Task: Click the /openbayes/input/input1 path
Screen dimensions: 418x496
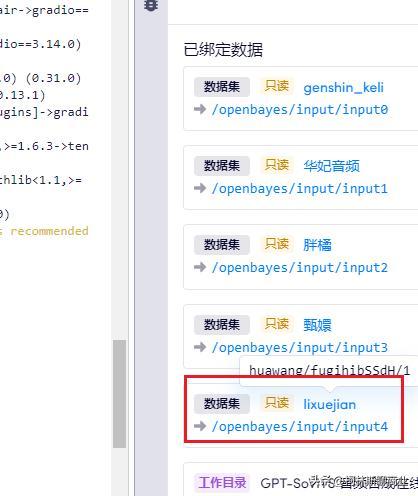Action: coord(300,189)
